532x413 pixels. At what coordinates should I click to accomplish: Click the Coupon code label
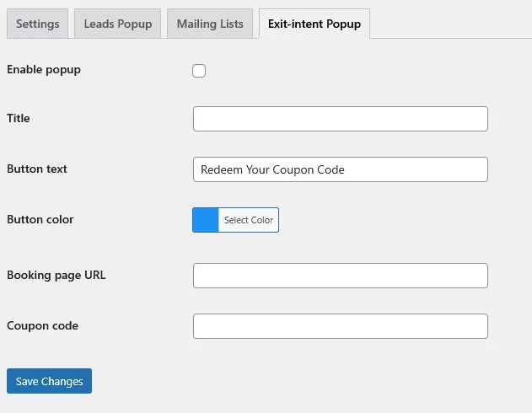point(42,326)
